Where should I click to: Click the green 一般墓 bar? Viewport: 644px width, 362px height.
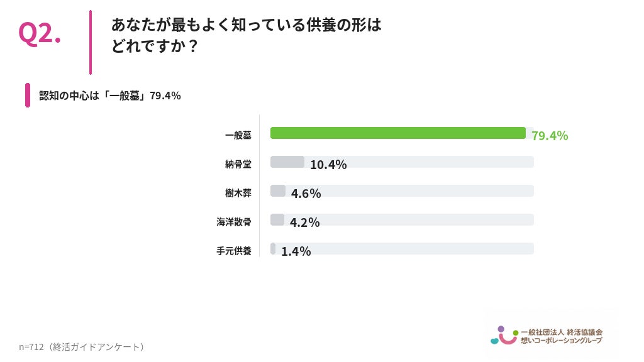(397, 133)
